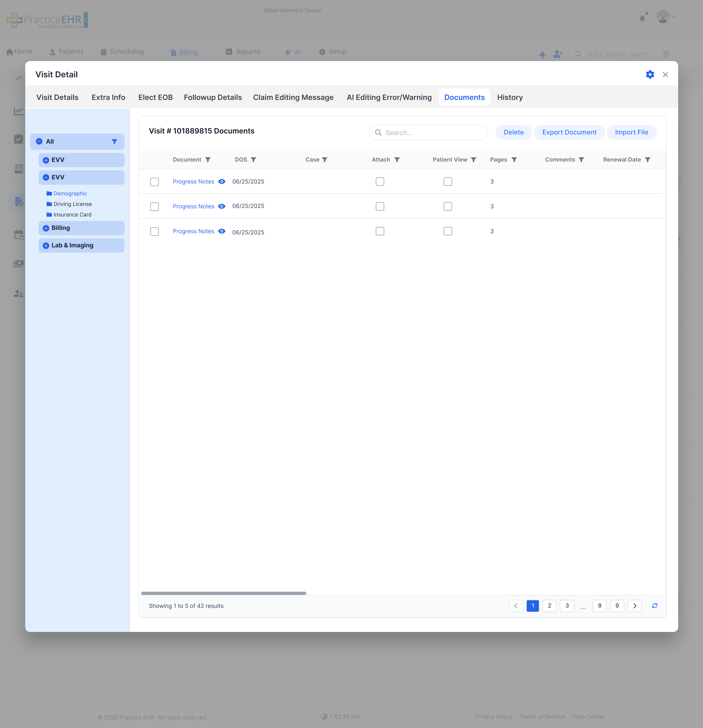This screenshot has height=728, width=703.
Task: Enable Patient View for the second document
Action: point(448,206)
